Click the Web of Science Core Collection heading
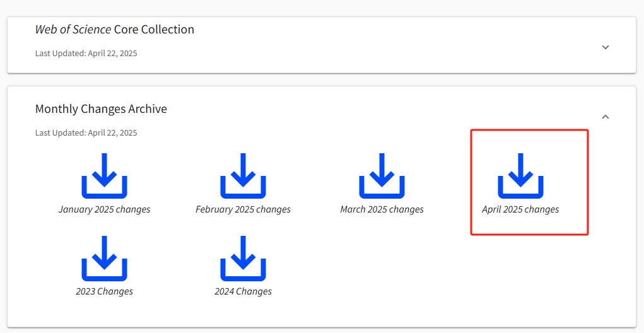Image resolution: width=644 pixels, height=333 pixels. pyautogui.click(x=115, y=30)
